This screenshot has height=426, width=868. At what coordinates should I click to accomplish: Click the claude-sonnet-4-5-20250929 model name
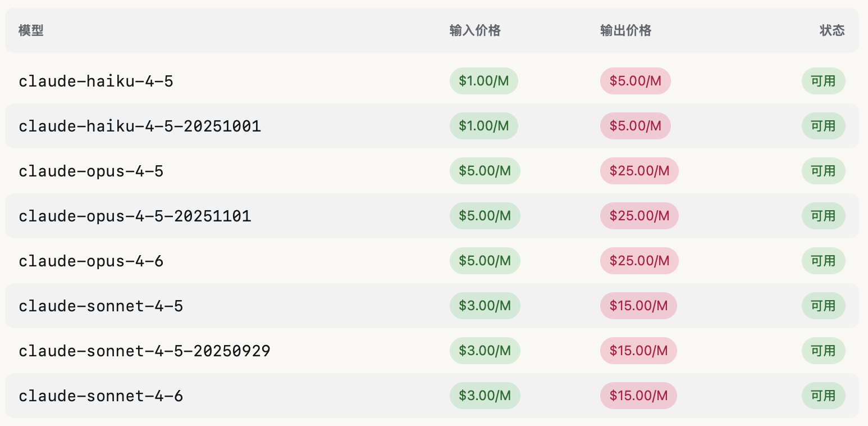144,351
